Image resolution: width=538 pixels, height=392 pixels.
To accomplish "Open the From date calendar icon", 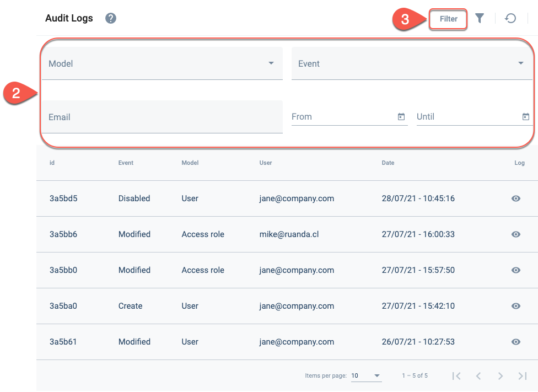I will (401, 117).
